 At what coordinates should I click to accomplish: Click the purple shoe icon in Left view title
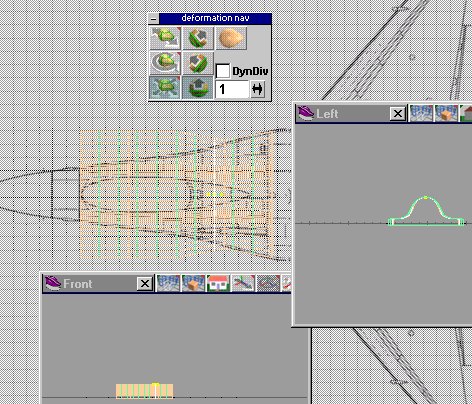[x=305, y=113]
